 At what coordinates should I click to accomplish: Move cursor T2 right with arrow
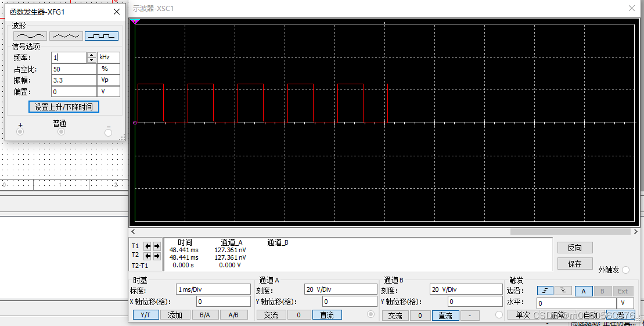(x=156, y=256)
